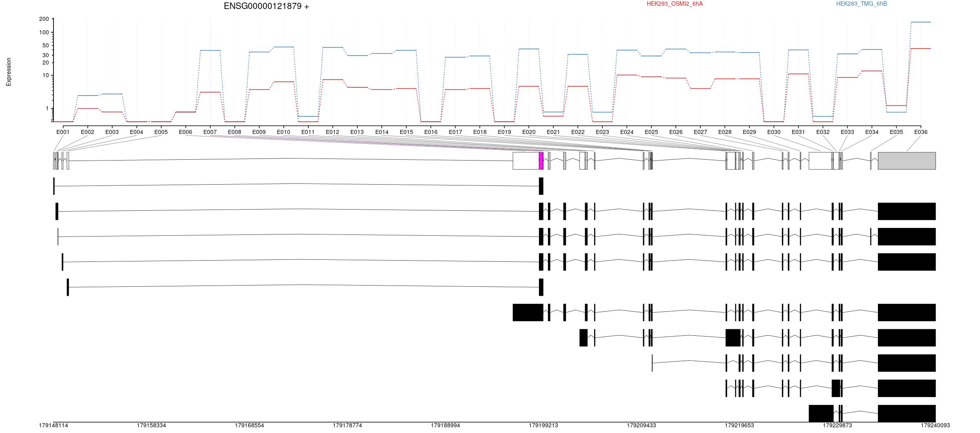The height and width of the screenshot is (433, 980).
Task: Click exon label E008
Action: (234, 132)
